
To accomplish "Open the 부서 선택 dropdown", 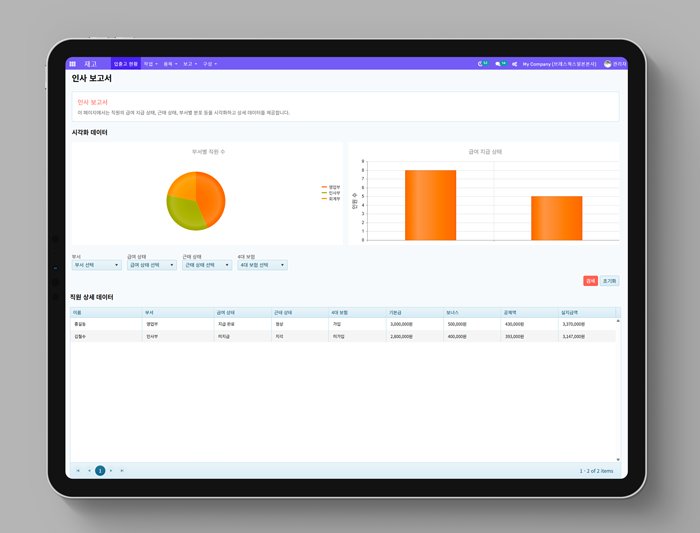I will coord(96,265).
